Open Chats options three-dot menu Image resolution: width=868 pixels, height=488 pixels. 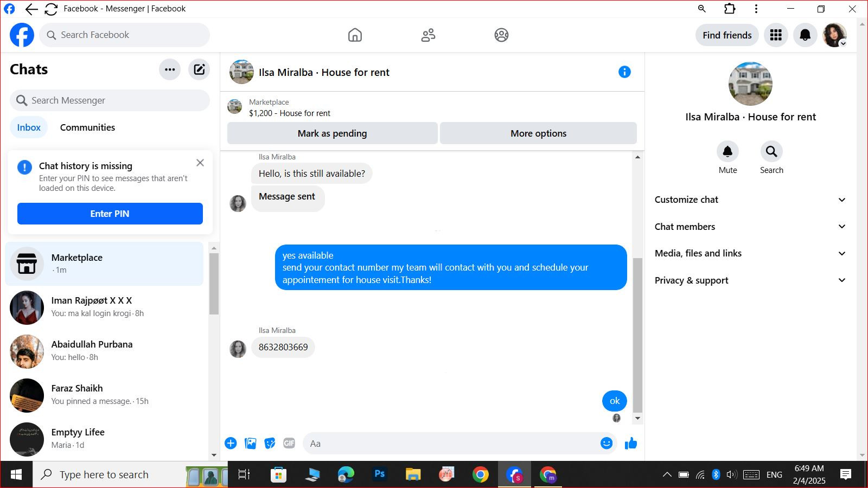click(170, 69)
